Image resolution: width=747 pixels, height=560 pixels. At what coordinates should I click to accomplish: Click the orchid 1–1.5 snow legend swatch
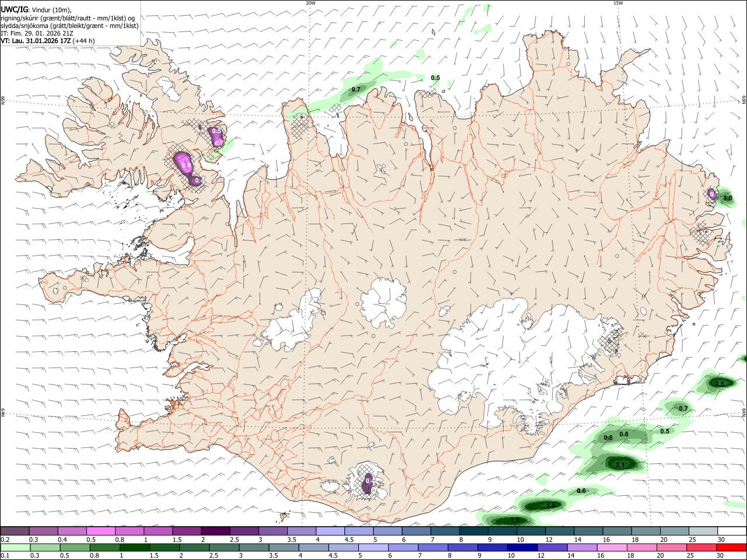coord(158,531)
